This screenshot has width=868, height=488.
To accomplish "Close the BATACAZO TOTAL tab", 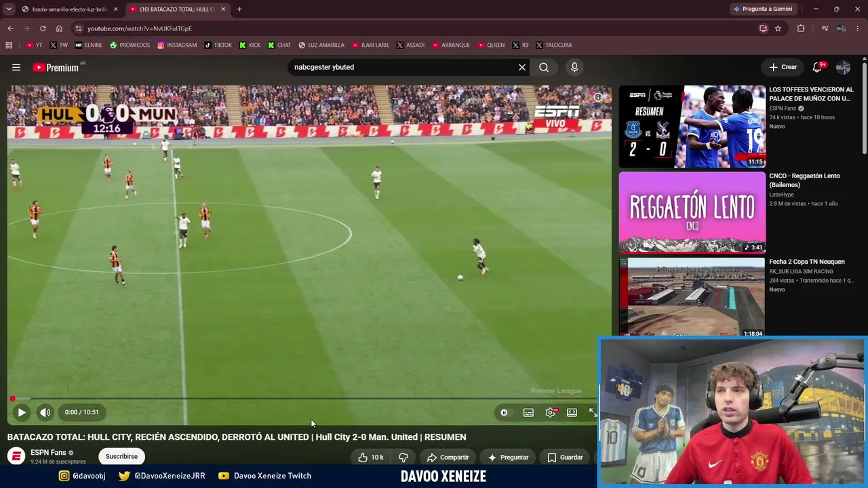I will point(223,9).
